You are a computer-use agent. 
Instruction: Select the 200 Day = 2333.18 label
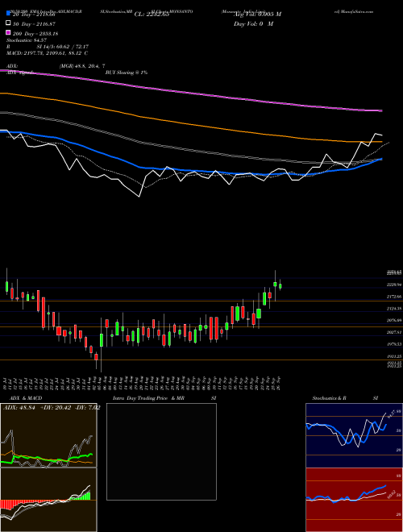click(x=35, y=34)
